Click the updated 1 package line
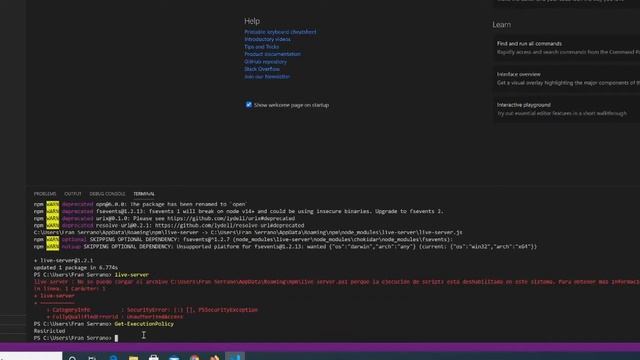 pyautogui.click(x=76, y=268)
